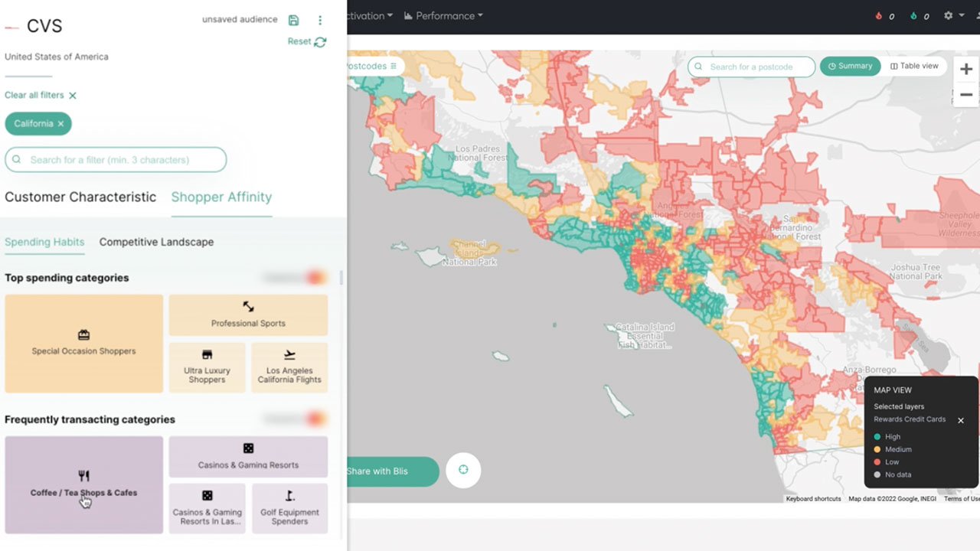Image resolution: width=980 pixels, height=551 pixels.
Task: Click the postcode search field
Action: pos(752,67)
